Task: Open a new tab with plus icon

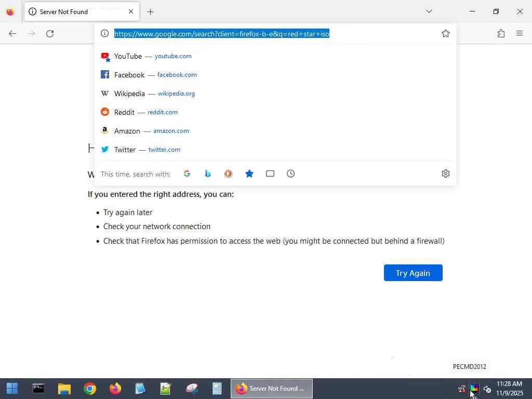Action: click(151, 12)
